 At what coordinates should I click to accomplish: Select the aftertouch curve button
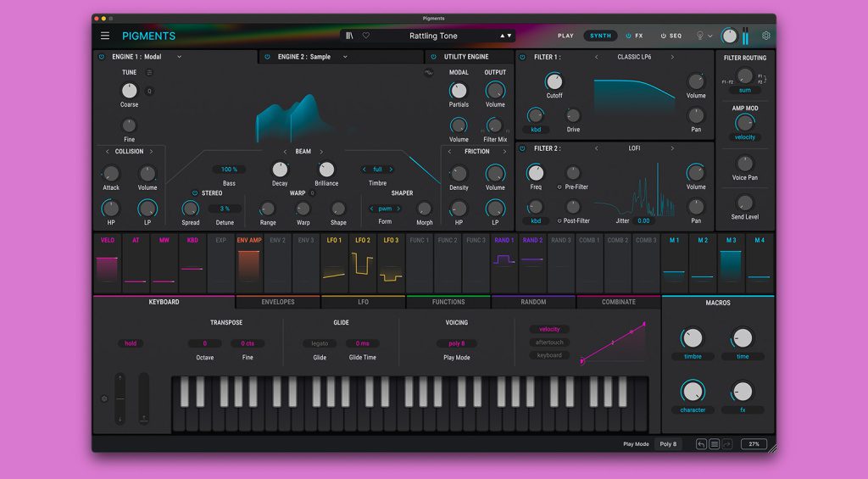pos(549,343)
